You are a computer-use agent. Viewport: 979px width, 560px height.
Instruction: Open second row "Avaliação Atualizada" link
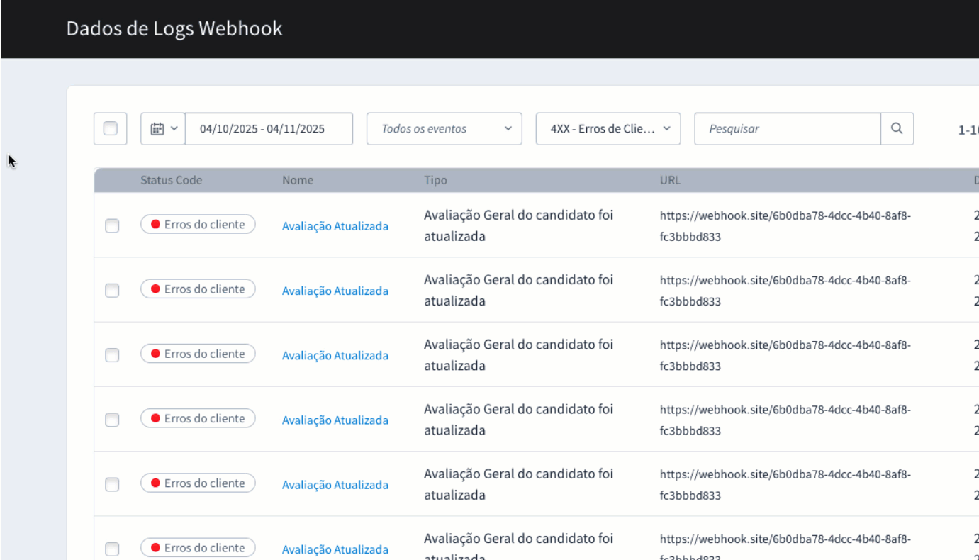click(x=335, y=291)
